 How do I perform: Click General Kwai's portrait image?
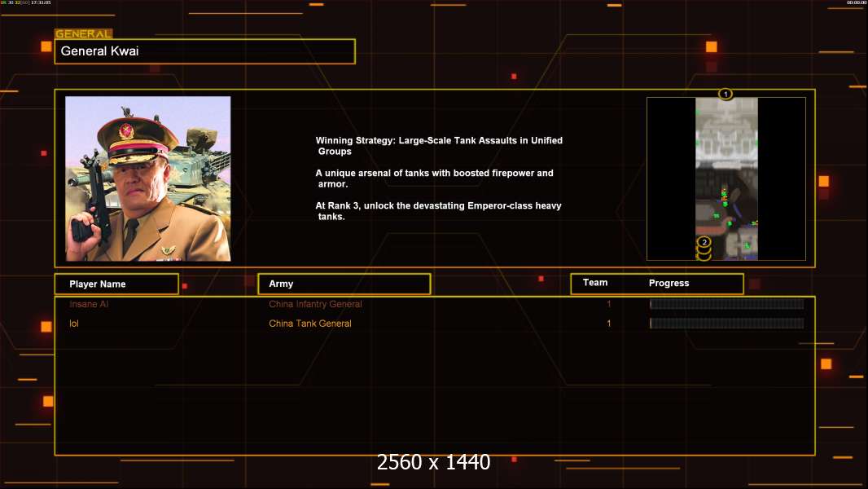click(148, 178)
